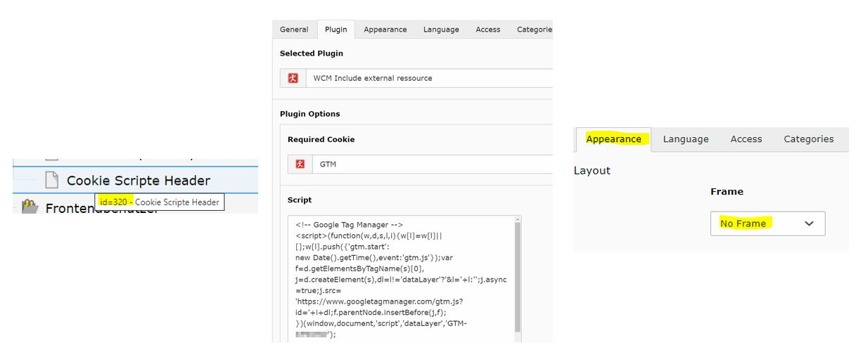Image resolution: width=868 pixels, height=357 pixels.
Task: Open the Appearance tab next to Plugin tab
Action: point(385,30)
